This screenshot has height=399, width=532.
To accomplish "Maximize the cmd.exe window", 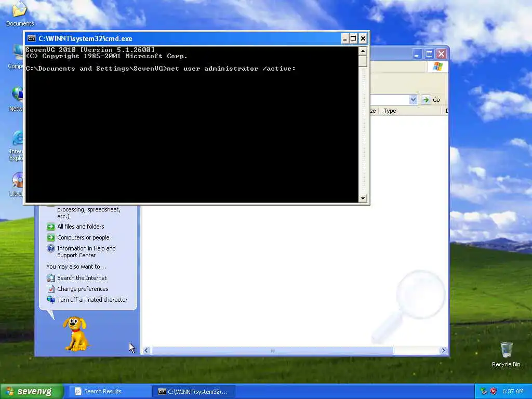I will [x=353, y=38].
